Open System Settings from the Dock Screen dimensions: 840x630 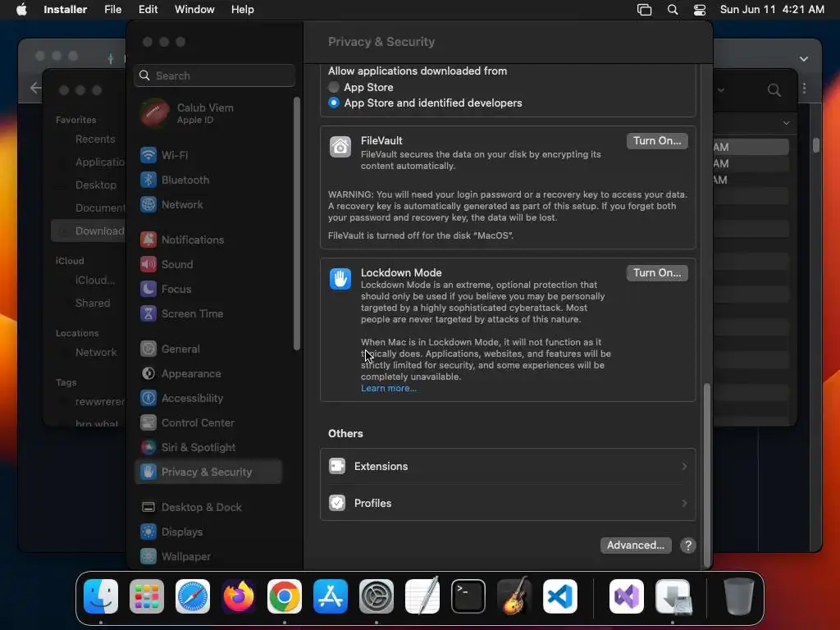(x=376, y=596)
